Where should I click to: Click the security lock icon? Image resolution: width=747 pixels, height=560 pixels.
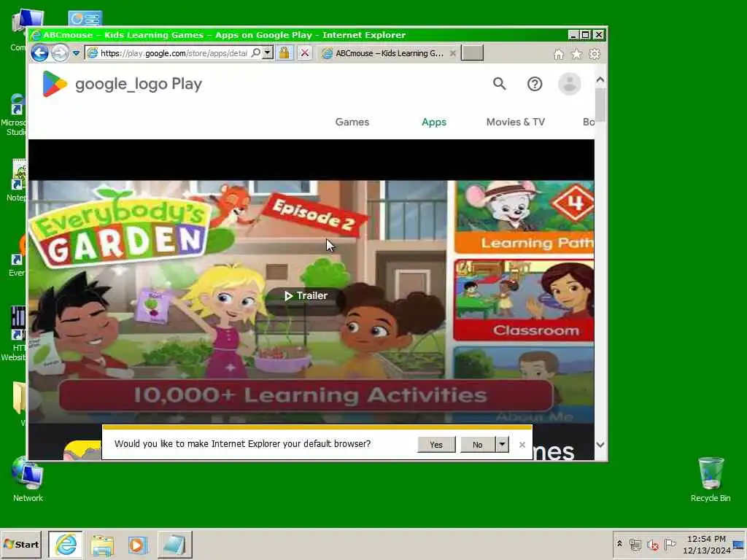pyautogui.click(x=285, y=52)
